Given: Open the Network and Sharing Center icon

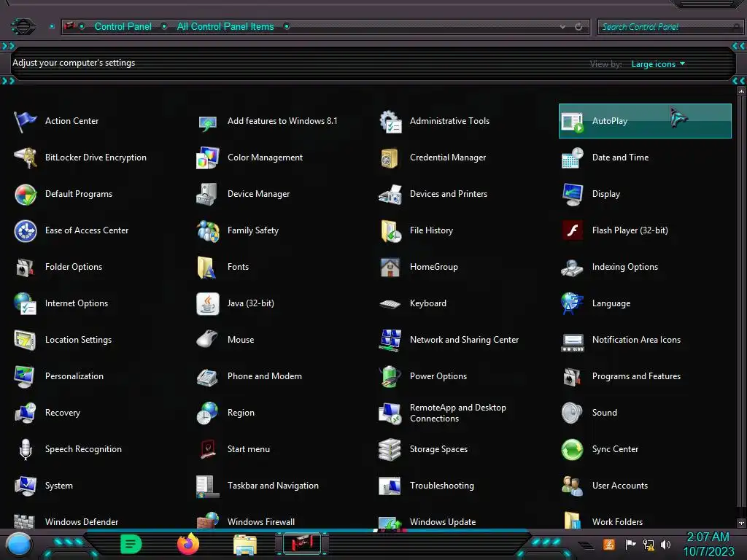Looking at the screenshot, I should click(390, 340).
